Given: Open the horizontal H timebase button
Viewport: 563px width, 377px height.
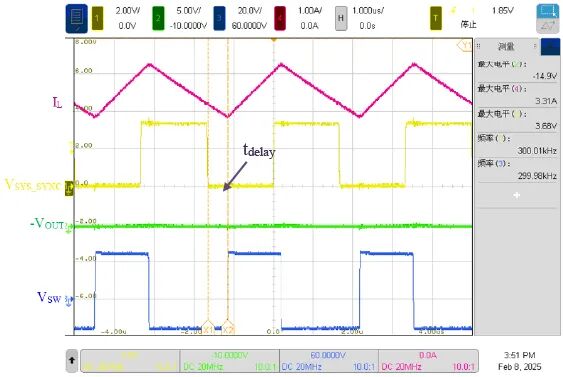Looking at the screenshot, I should 341,18.
